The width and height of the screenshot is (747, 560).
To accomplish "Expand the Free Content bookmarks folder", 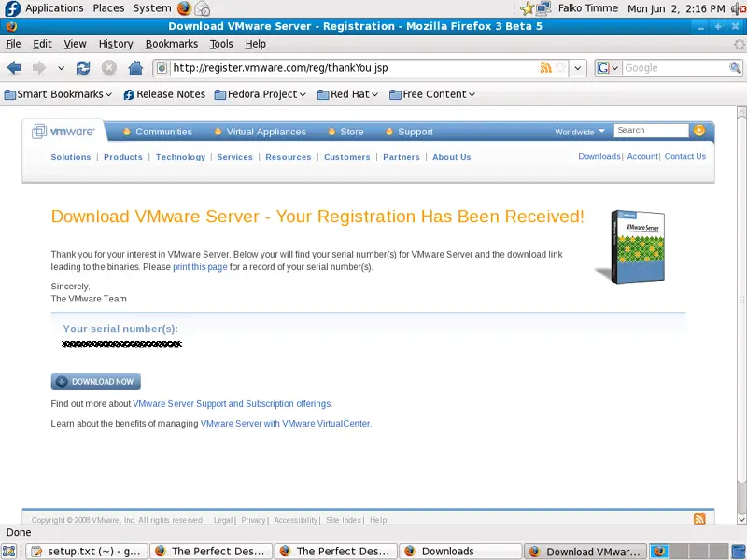I will tap(432, 94).
